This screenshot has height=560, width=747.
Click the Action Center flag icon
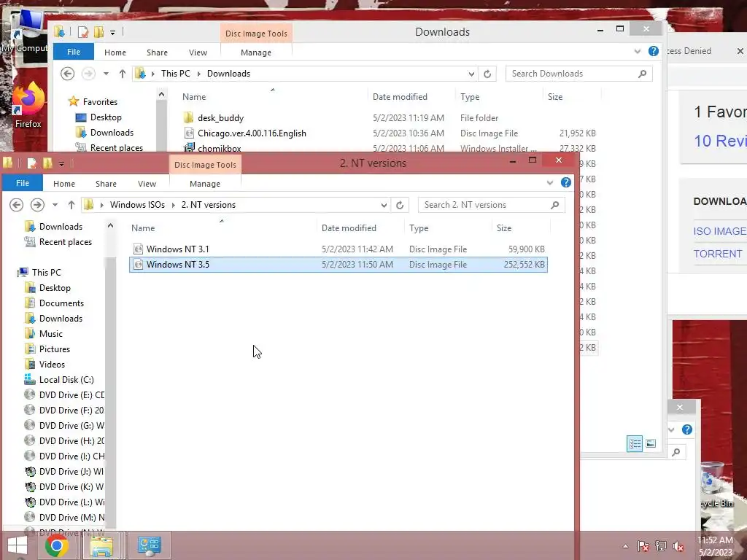point(643,546)
